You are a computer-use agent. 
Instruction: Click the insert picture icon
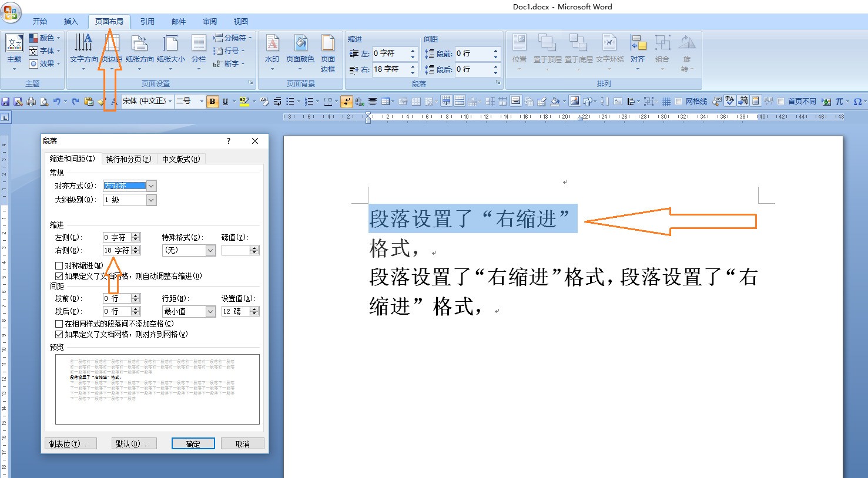(x=574, y=101)
